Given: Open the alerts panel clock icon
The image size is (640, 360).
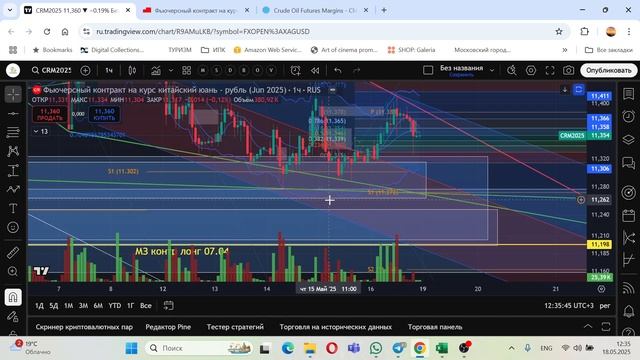Looking at the screenshot, I should click(x=629, y=117).
